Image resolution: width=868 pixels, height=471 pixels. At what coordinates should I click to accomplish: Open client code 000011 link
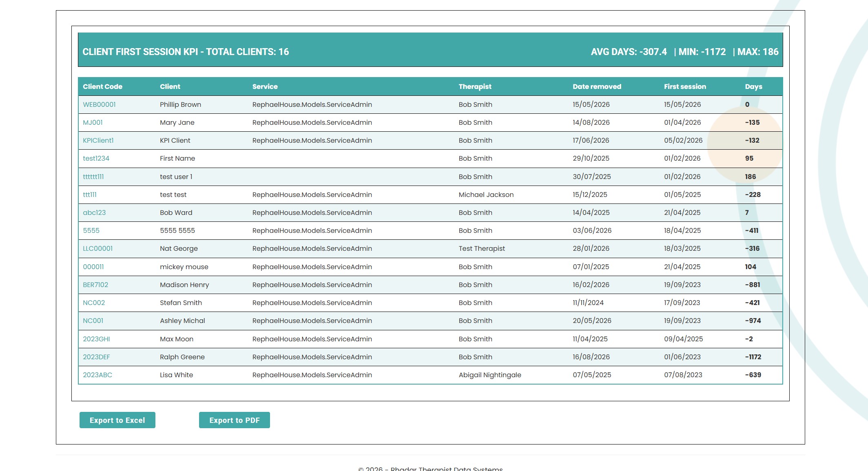click(93, 267)
